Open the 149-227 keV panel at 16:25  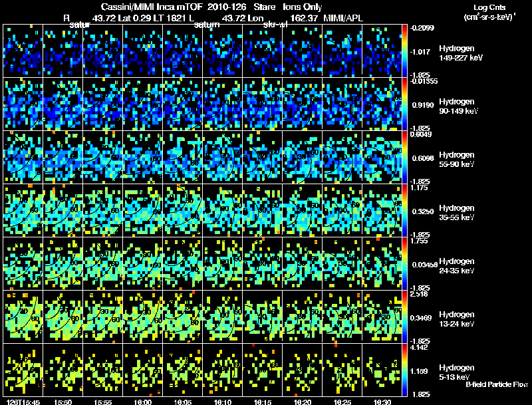(342, 51)
